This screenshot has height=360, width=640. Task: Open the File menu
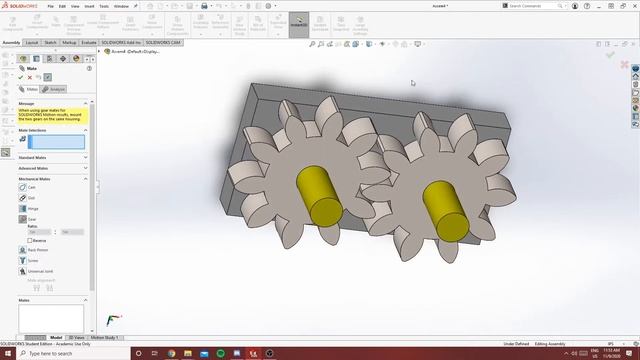[50, 6]
